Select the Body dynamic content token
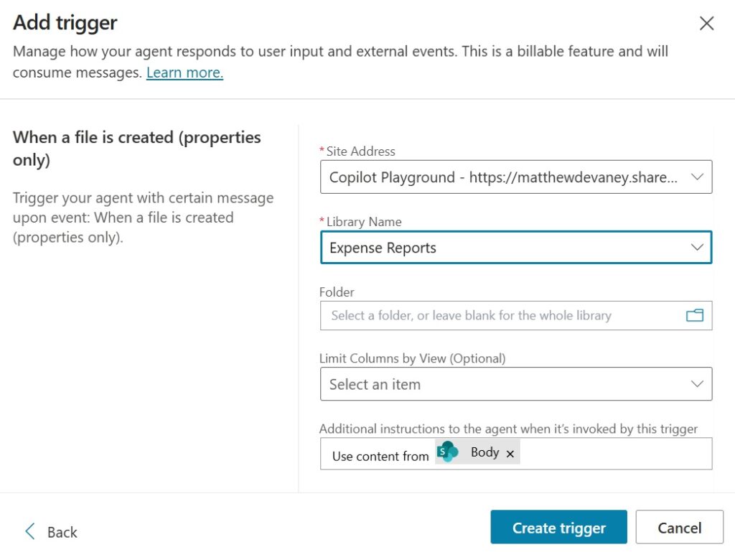Screen dimensions: 735x560 pyautogui.click(x=484, y=452)
